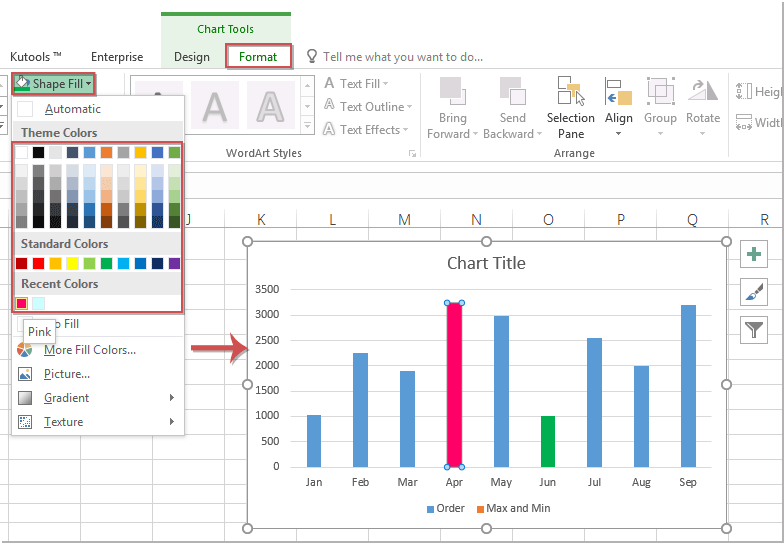Select the Sep bar in chart
This screenshot has height=543, width=784.
click(688, 386)
